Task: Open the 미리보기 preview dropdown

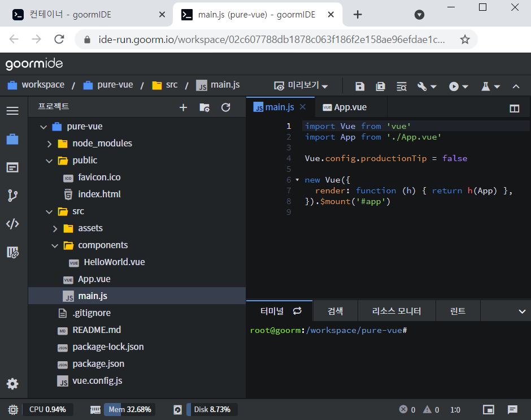Action: point(301,85)
